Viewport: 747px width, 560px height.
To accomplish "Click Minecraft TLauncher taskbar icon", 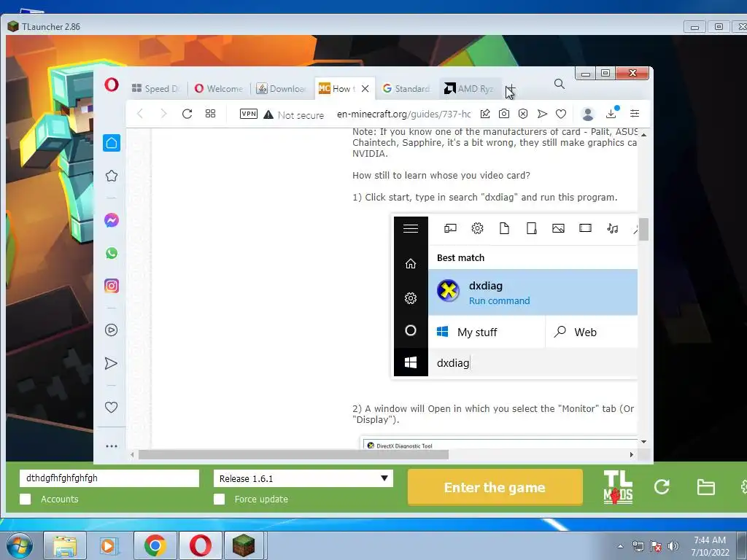I will tap(244, 545).
